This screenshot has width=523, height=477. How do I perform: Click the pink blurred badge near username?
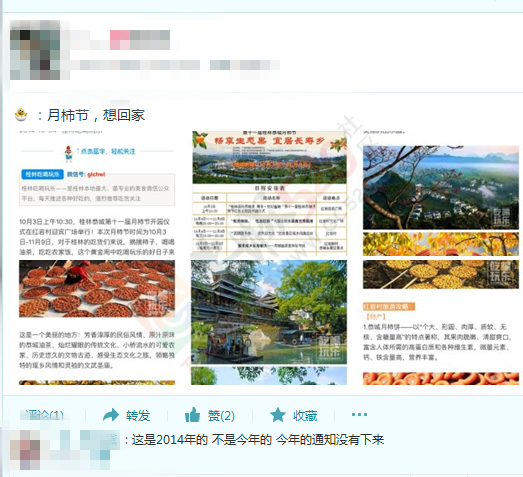pos(120,40)
